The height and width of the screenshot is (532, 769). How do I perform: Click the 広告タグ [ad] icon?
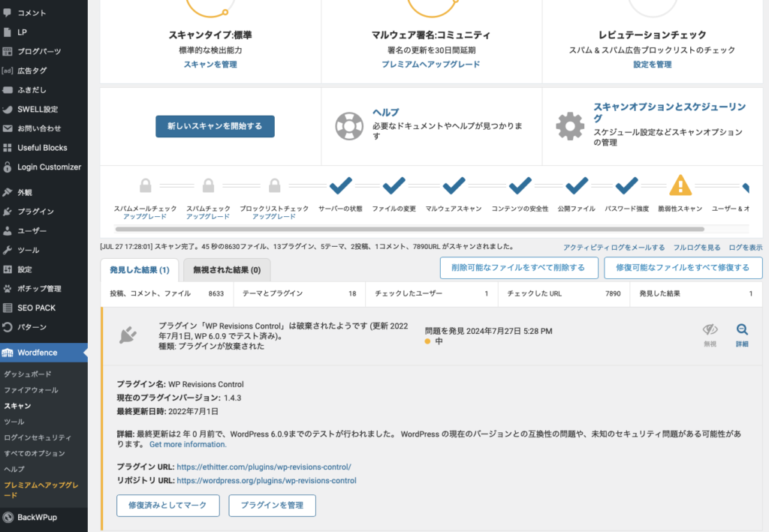[x=8, y=71]
